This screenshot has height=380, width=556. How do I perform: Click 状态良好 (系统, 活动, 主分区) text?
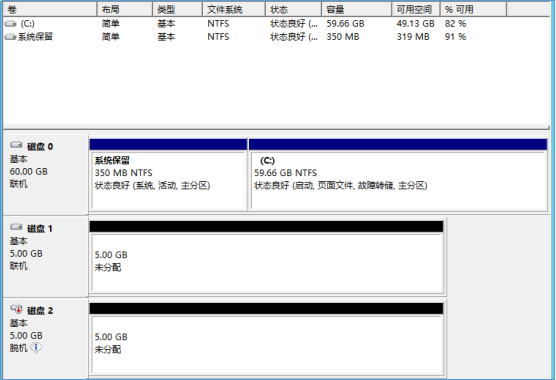152,186
